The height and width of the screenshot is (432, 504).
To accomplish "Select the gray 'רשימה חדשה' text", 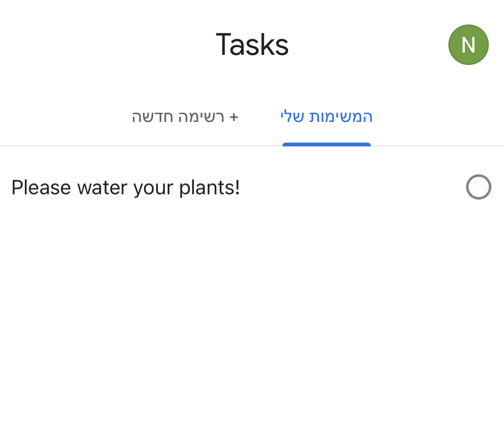I will [178, 117].
